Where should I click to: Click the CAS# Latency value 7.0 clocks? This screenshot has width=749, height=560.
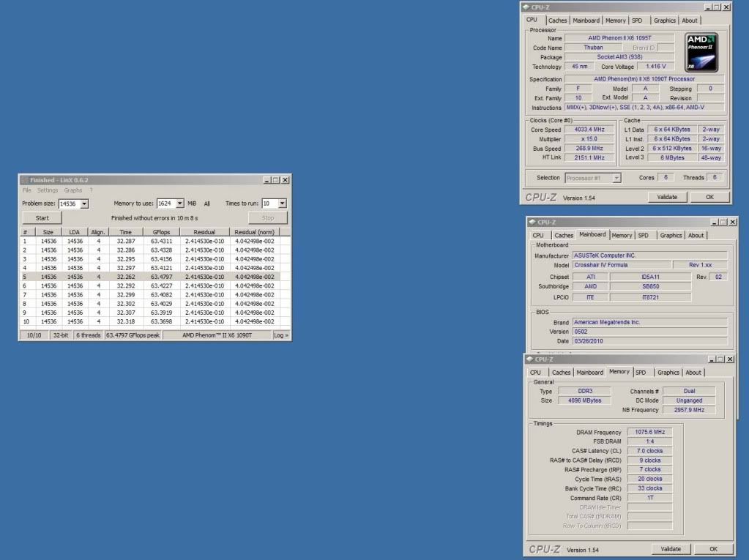(x=649, y=451)
